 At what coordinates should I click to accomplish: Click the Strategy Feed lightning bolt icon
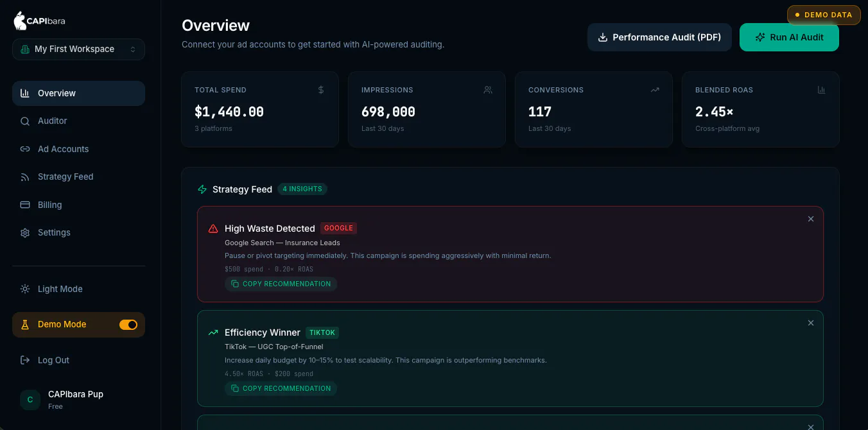coord(202,189)
